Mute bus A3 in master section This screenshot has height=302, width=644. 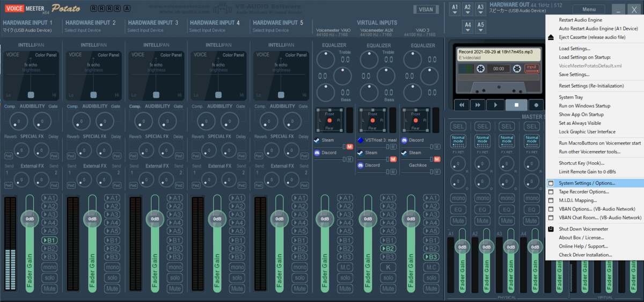pos(507,220)
